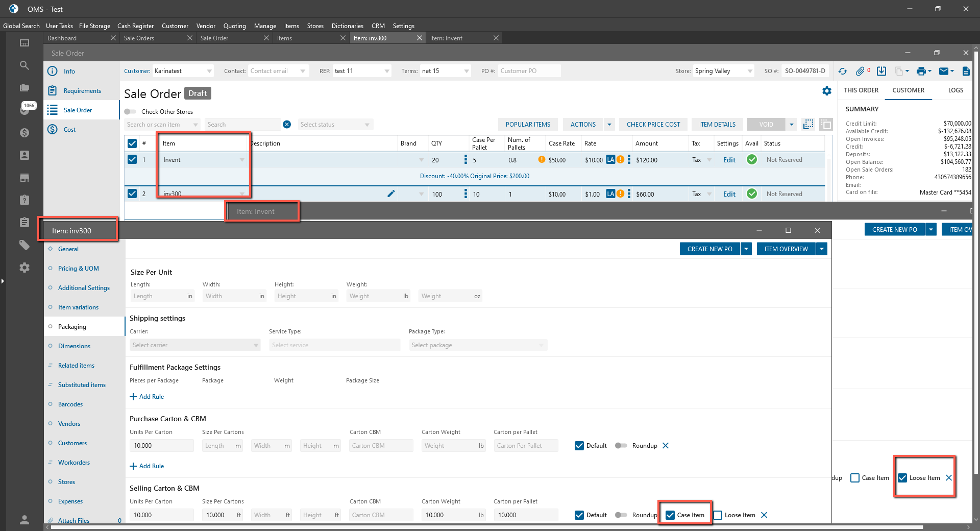Click the storefront icon in the left sidebar
The image size is (980, 531).
pos(24,178)
